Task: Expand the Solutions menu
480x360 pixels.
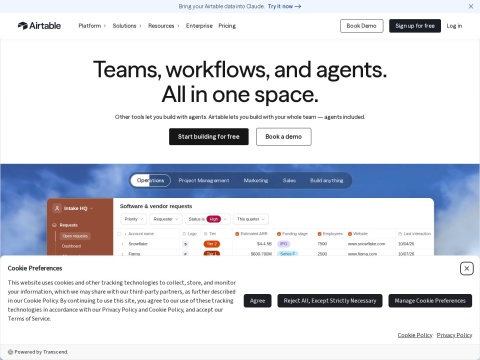Action: coord(127,26)
